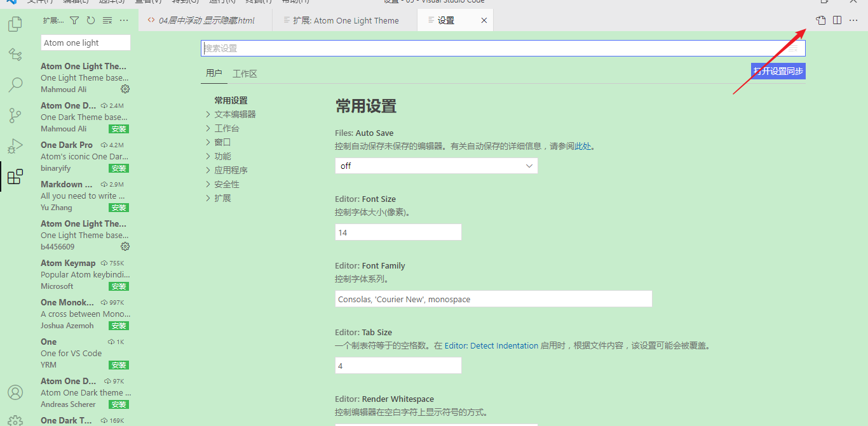Split the editor to the right
Viewport: 868px width, 426px height.
[x=837, y=20]
